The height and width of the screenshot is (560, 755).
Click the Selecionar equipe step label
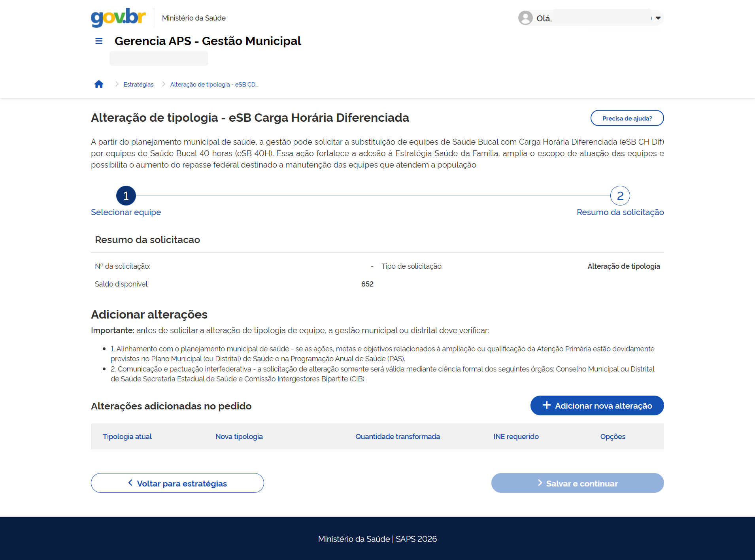pos(126,212)
